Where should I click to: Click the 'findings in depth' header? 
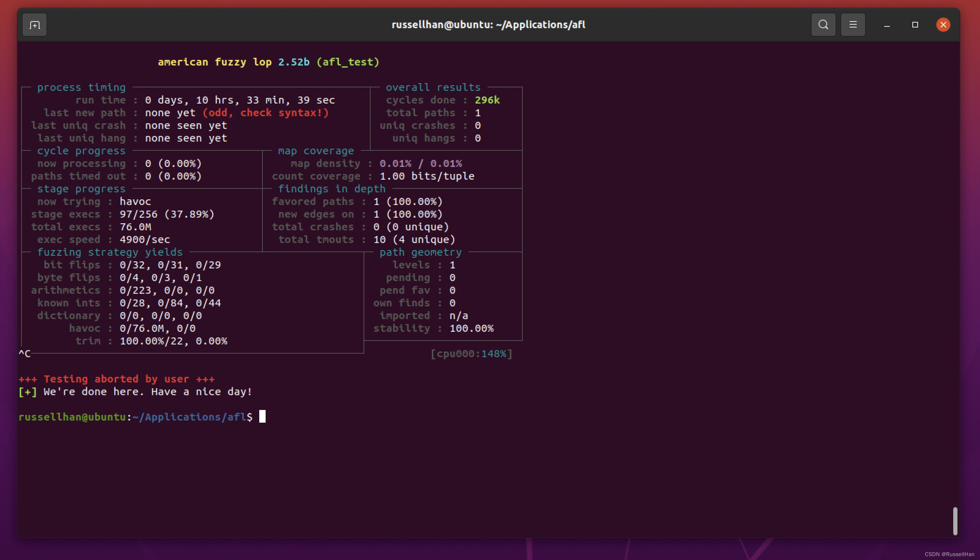(x=331, y=189)
